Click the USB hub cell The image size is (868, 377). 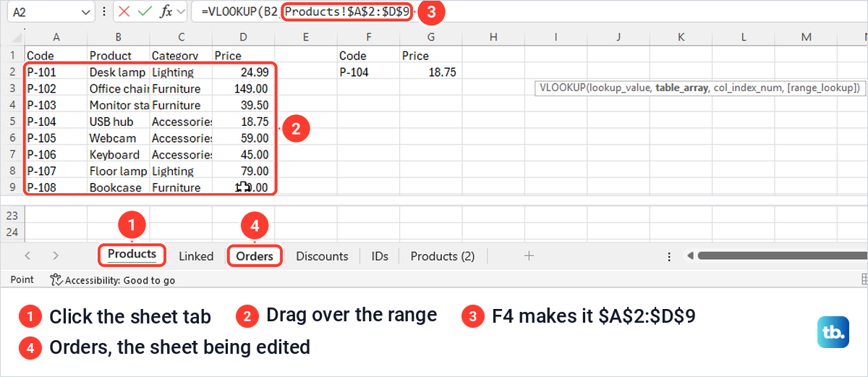point(119,122)
